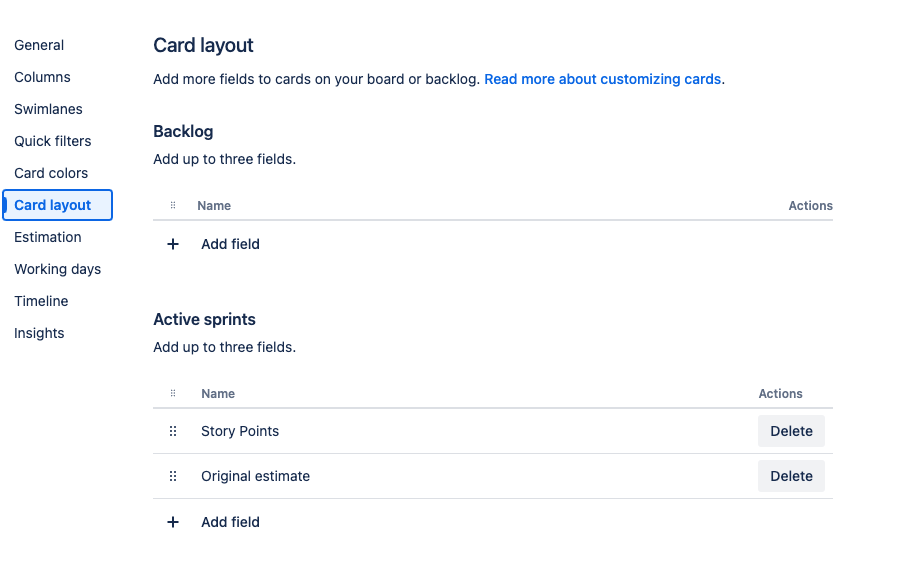Image resolution: width=902 pixels, height=562 pixels.
Task: Navigate to Estimation settings
Action: pyautogui.click(x=48, y=237)
